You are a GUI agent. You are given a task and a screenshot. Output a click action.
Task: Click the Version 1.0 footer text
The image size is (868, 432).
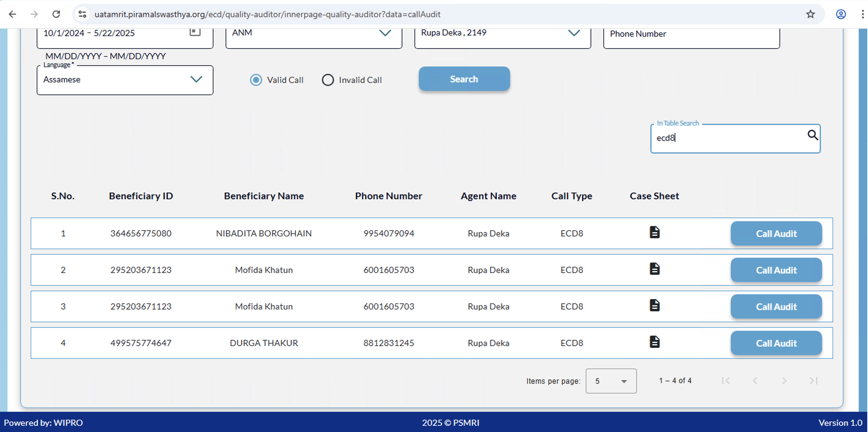pyautogui.click(x=840, y=423)
